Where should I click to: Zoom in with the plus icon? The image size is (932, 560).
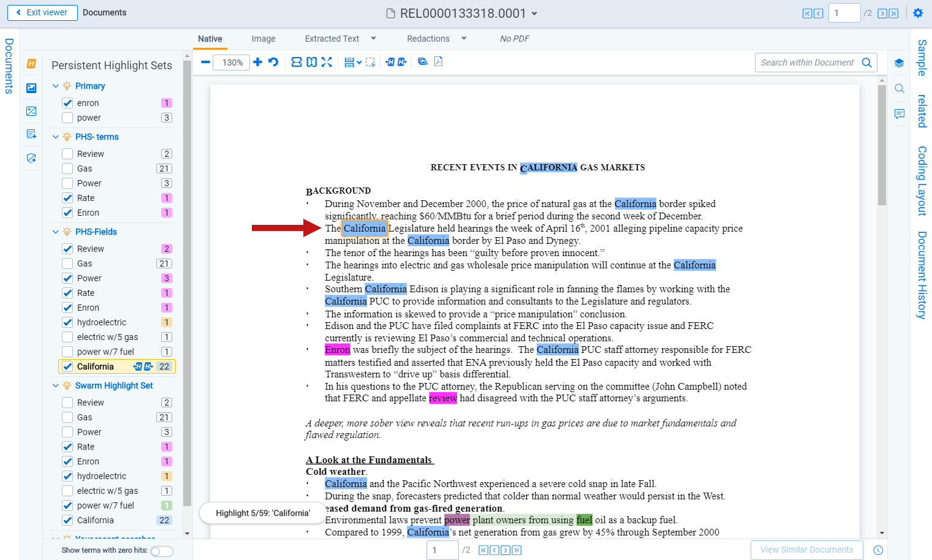pos(258,62)
